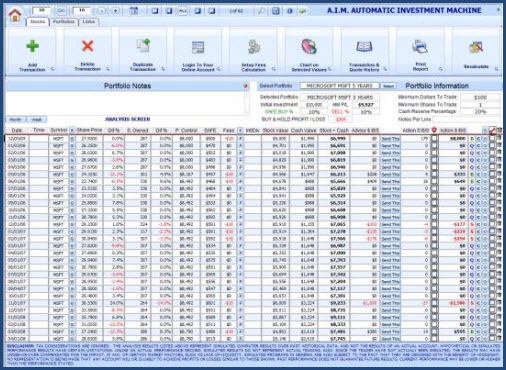The width and height of the screenshot is (506, 370).
Task: Select the Month view tab
Action: coord(15,119)
